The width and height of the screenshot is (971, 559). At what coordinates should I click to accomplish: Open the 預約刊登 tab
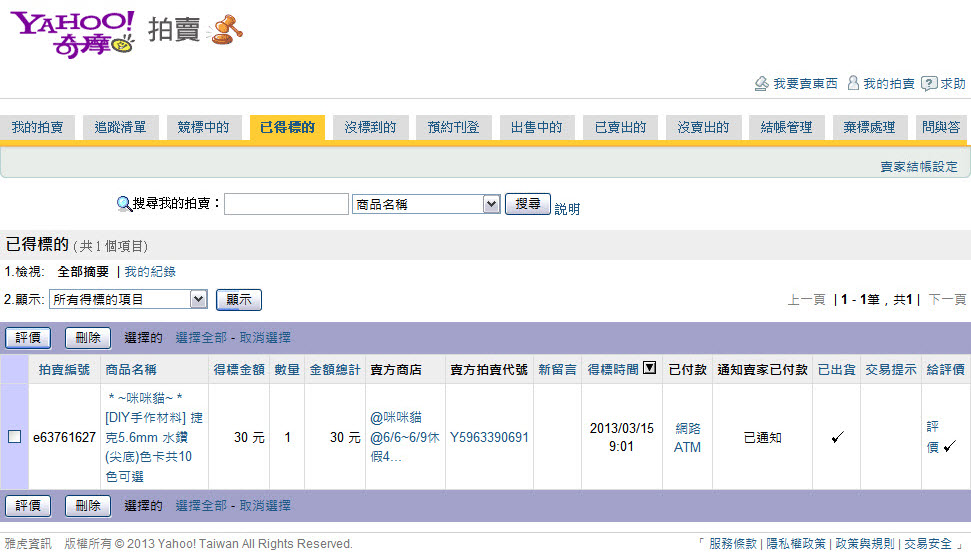tap(453, 128)
